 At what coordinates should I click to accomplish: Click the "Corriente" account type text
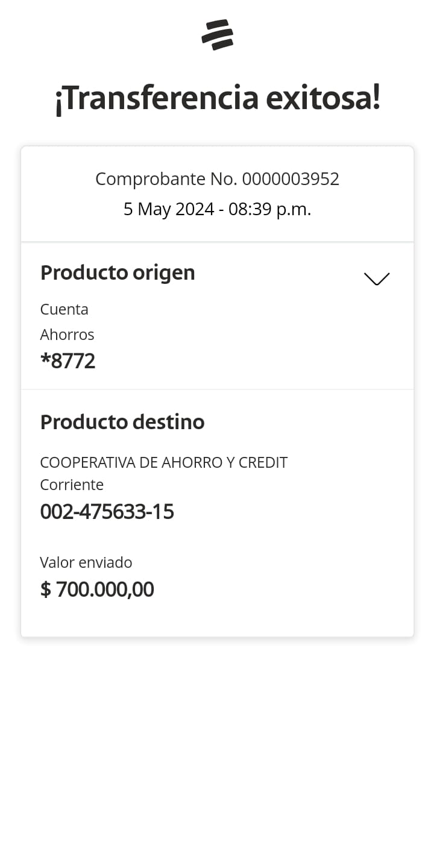point(72,485)
